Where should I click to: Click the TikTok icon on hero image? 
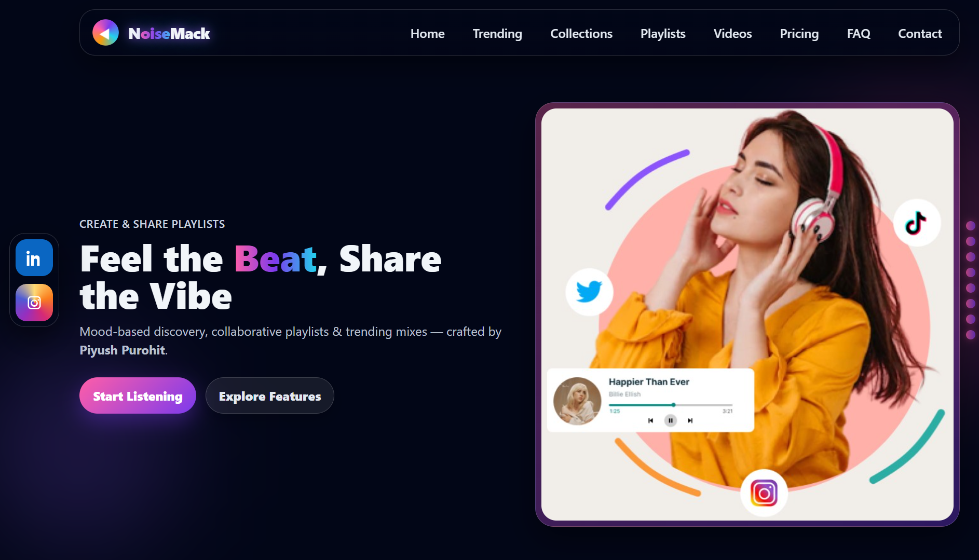[916, 223]
